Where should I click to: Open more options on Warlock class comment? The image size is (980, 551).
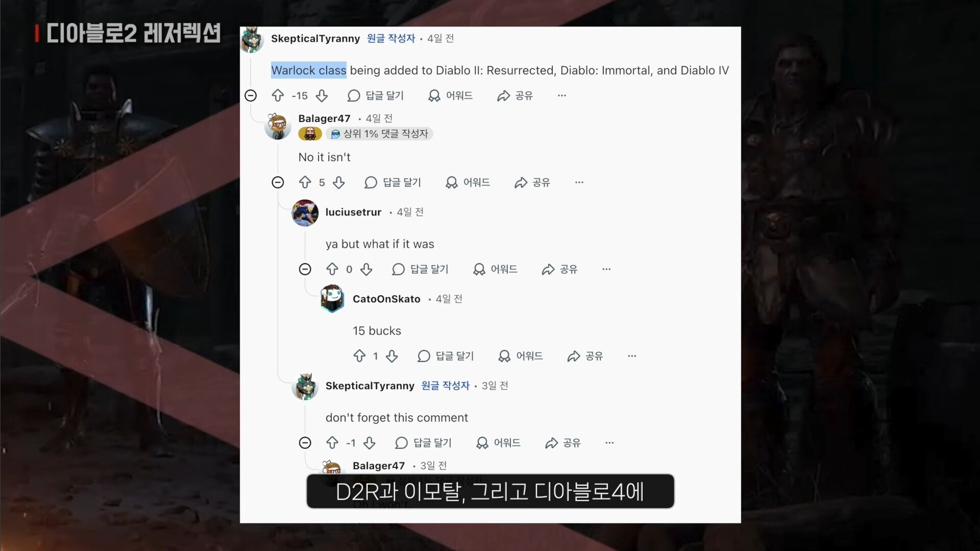click(562, 95)
